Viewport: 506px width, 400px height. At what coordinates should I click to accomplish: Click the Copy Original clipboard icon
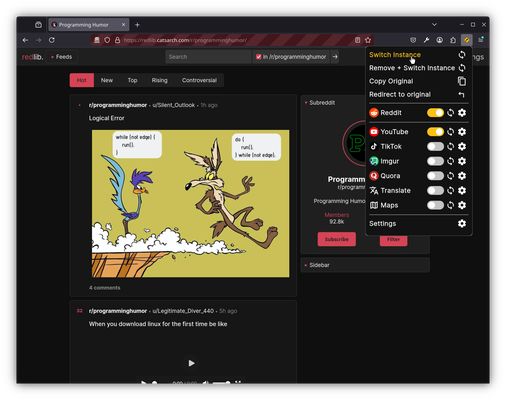[x=462, y=81]
